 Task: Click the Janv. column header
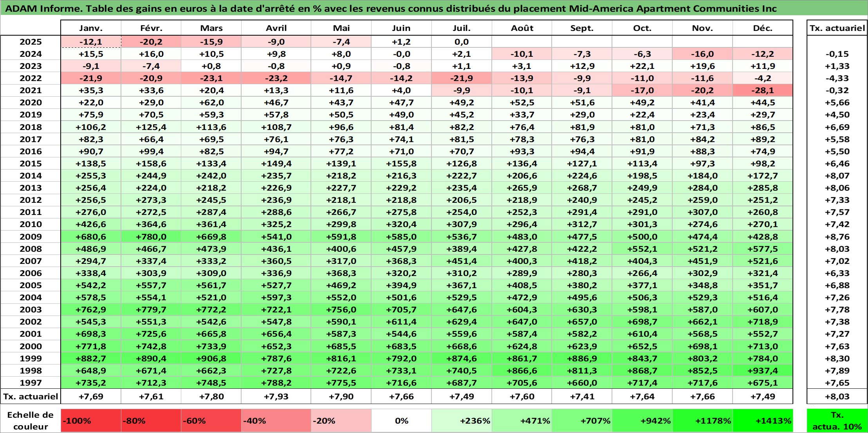tap(91, 28)
